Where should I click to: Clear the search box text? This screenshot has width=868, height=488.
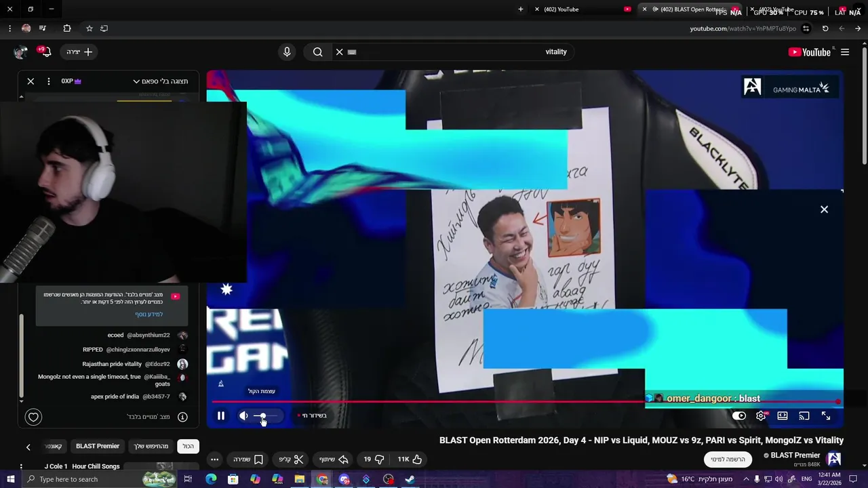click(x=340, y=52)
